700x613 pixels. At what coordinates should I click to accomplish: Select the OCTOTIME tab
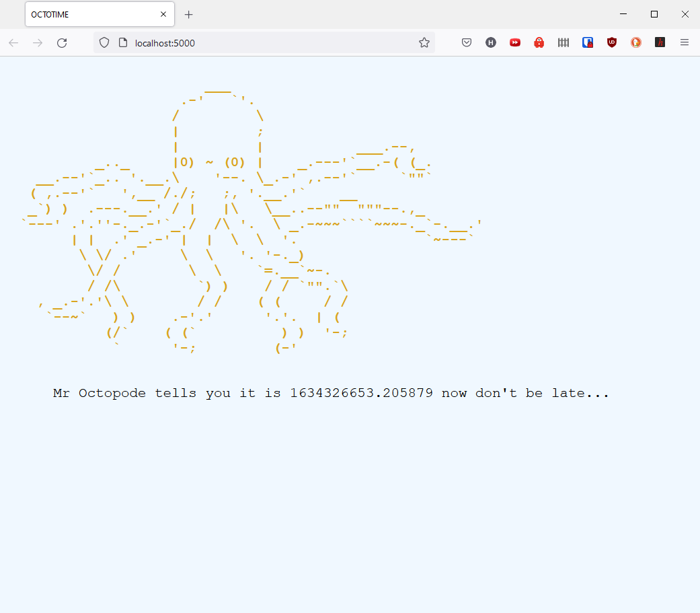click(x=100, y=14)
